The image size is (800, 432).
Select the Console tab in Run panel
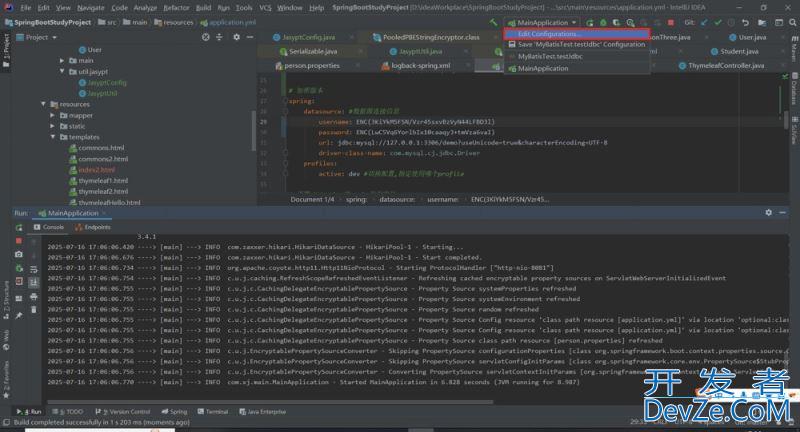point(49,227)
